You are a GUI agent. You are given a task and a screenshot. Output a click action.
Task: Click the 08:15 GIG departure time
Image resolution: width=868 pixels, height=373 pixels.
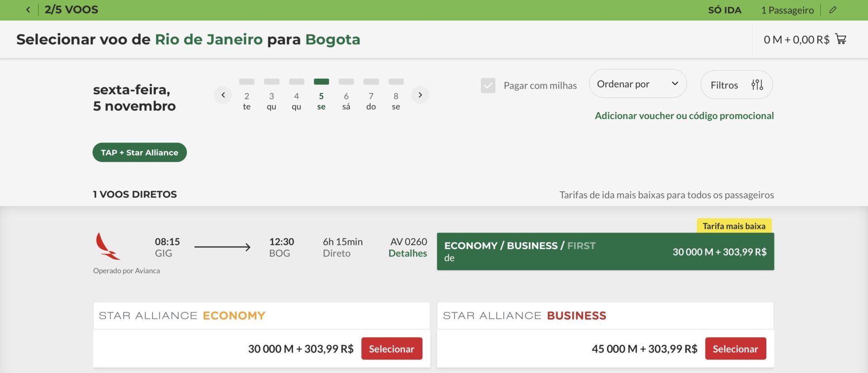click(x=167, y=247)
